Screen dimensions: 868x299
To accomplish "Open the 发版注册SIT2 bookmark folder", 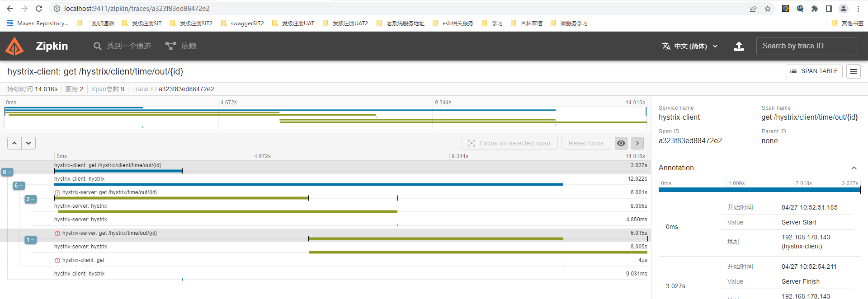I will 191,23.
